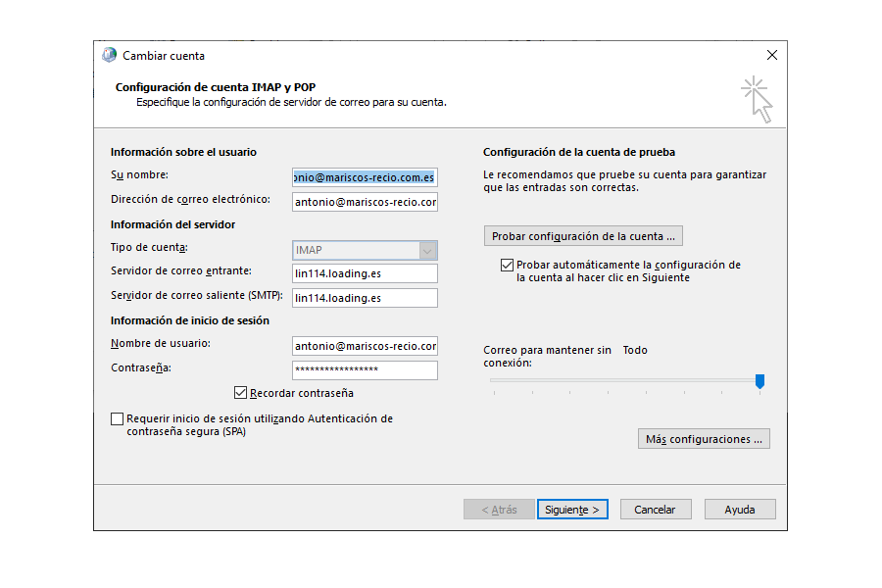Click the Outlook globe icon in title bar
Image resolution: width=882 pixels, height=588 pixels.
[x=109, y=55]
